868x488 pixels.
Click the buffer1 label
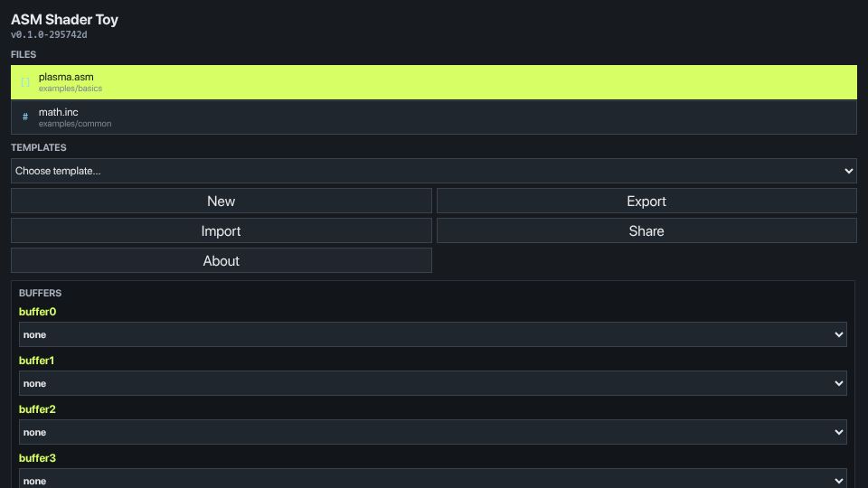[36, 361]
